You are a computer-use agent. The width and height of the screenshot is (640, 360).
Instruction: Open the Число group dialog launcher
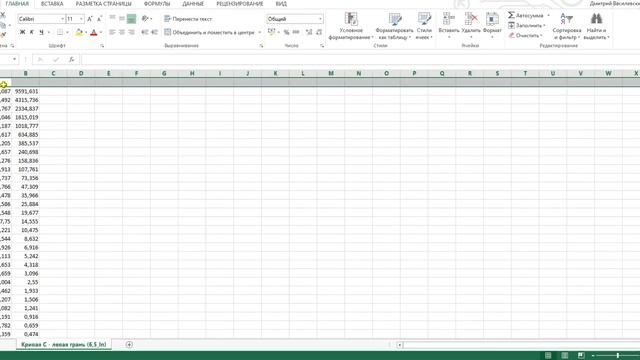(x=322, y=46)
